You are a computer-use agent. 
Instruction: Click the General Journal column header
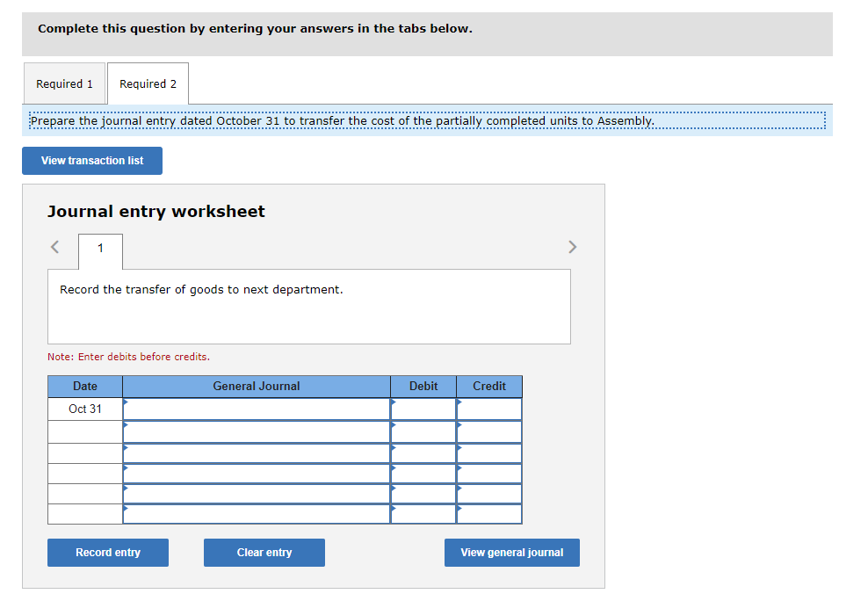[x=257, y=386]
